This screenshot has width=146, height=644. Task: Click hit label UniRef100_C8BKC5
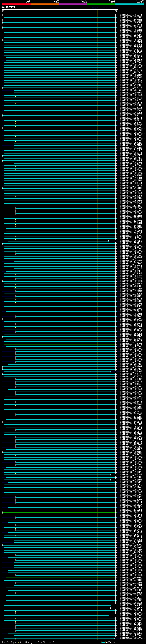[x=131, y=45]
